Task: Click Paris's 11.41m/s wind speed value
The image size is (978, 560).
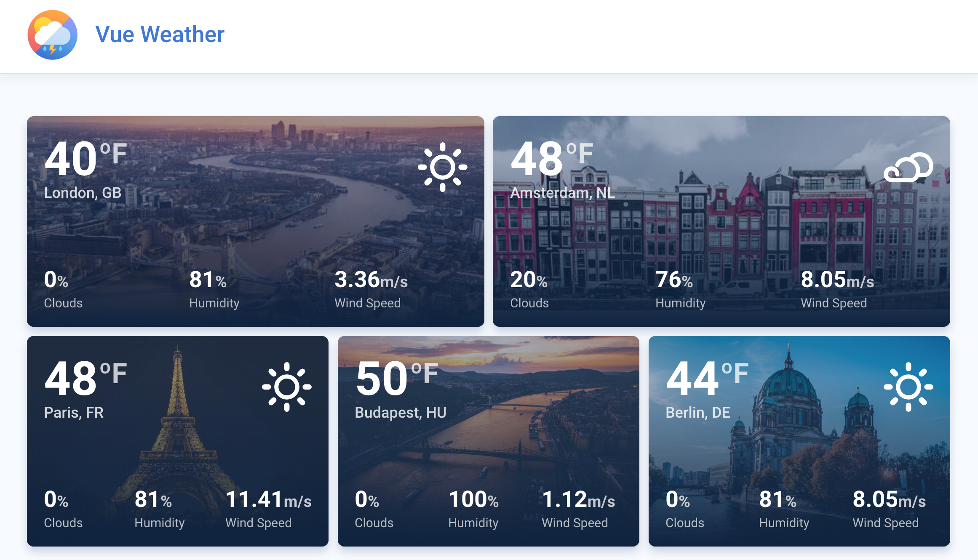Action: (268, 499)
